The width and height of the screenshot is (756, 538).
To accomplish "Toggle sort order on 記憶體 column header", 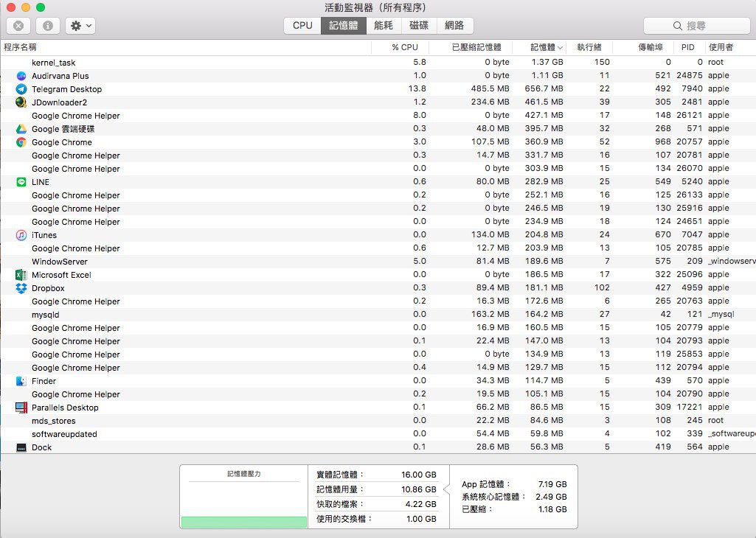I will coord(547,47).
